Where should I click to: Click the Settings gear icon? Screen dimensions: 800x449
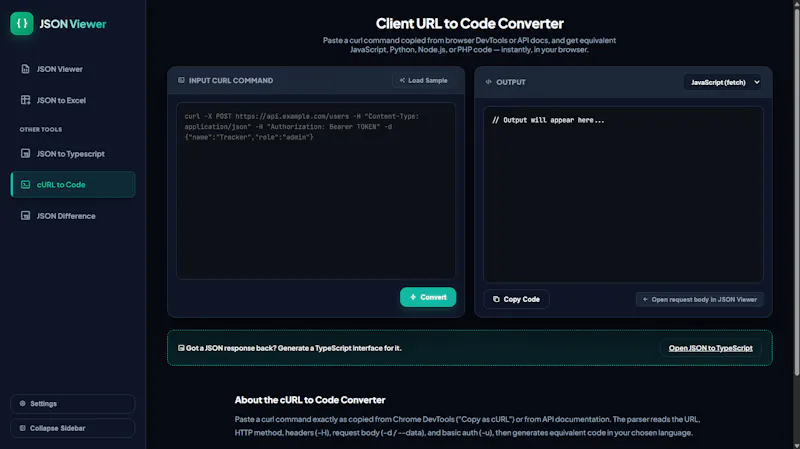[22, 404]
